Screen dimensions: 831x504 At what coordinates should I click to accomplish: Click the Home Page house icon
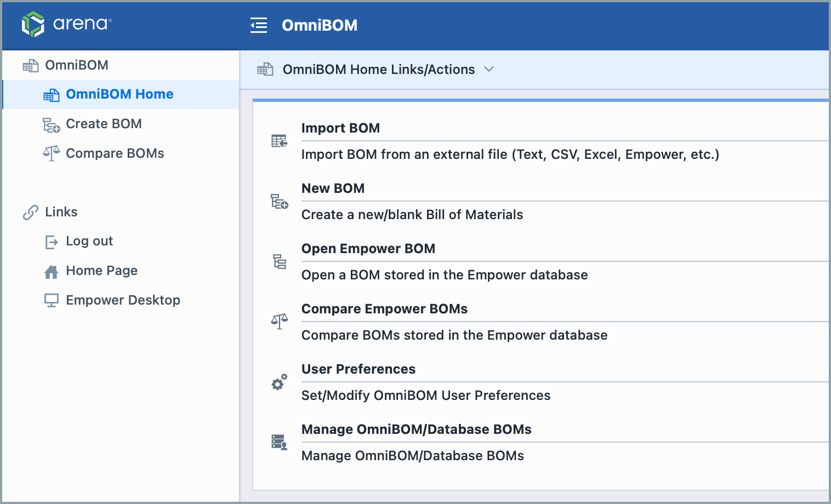click(x=52, y=272)
